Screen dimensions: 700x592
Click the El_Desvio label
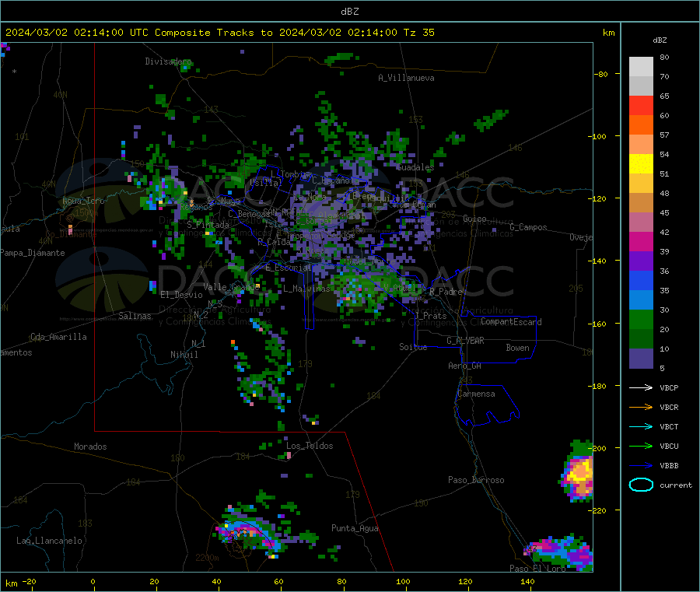click(181, 295)
